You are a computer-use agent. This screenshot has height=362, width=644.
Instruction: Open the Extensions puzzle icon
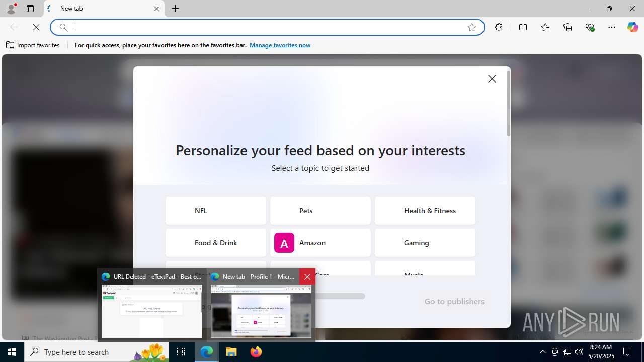coord(499,27)
